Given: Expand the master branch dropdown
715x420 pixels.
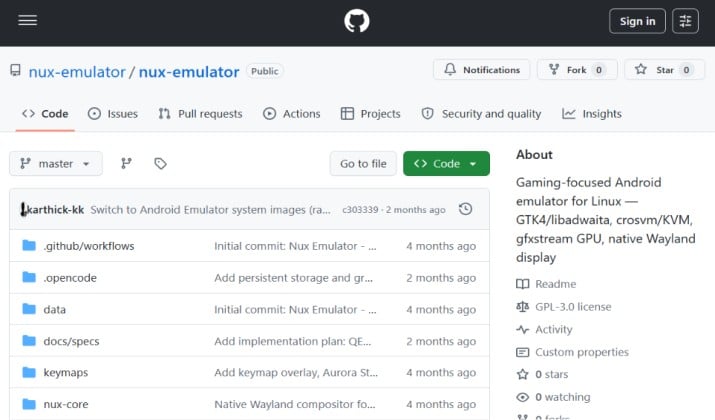Looking at the screenshot, I should point(56,163).
